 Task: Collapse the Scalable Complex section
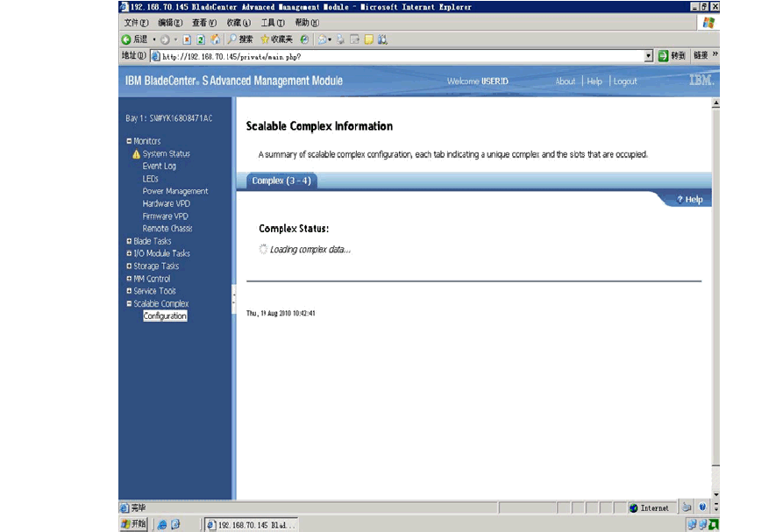tap(129, 303)
